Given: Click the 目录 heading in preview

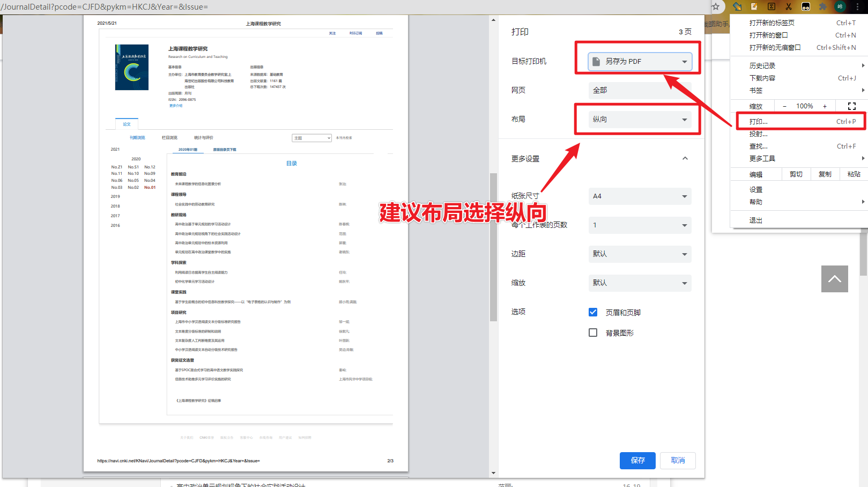Looking at the screenshot, I should [292, 163].
